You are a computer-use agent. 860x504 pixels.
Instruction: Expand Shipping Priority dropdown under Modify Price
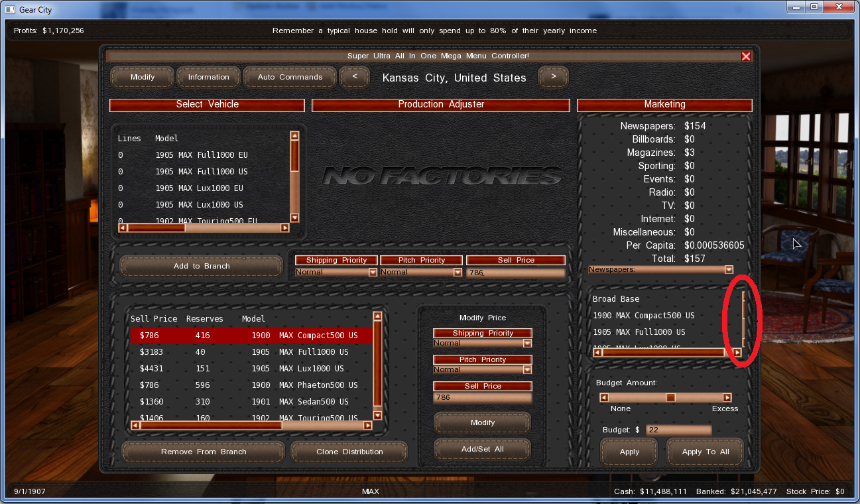coord(527,344)
